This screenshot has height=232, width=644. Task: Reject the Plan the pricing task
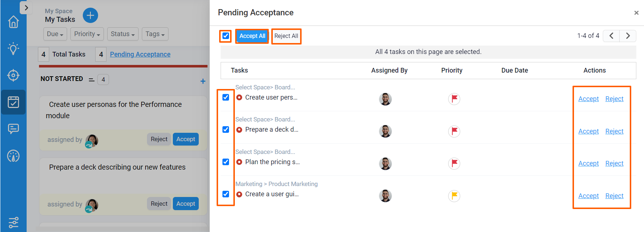pyautogui.click(x=614, y=163)
